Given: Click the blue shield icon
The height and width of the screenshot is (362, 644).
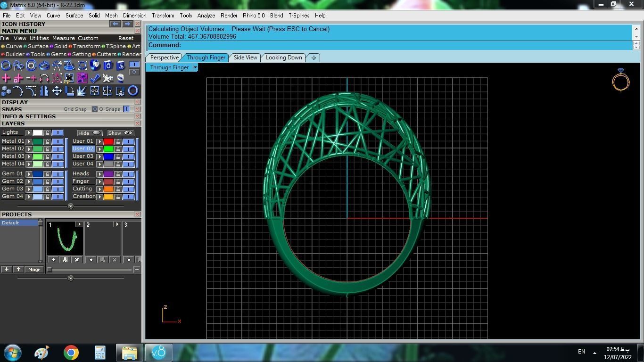Looking at the screenshot, I should tap(95, 66).
